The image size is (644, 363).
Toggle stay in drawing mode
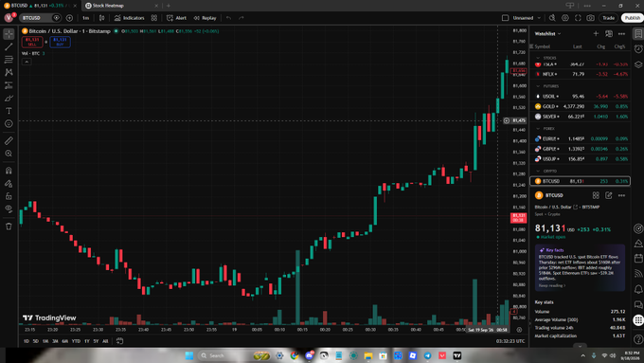9,183
